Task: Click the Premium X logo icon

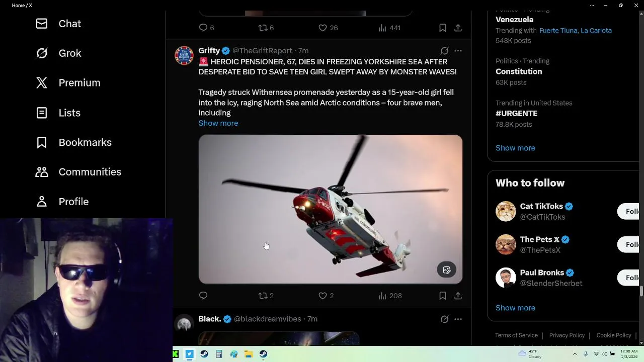Action: pos(42,83)
